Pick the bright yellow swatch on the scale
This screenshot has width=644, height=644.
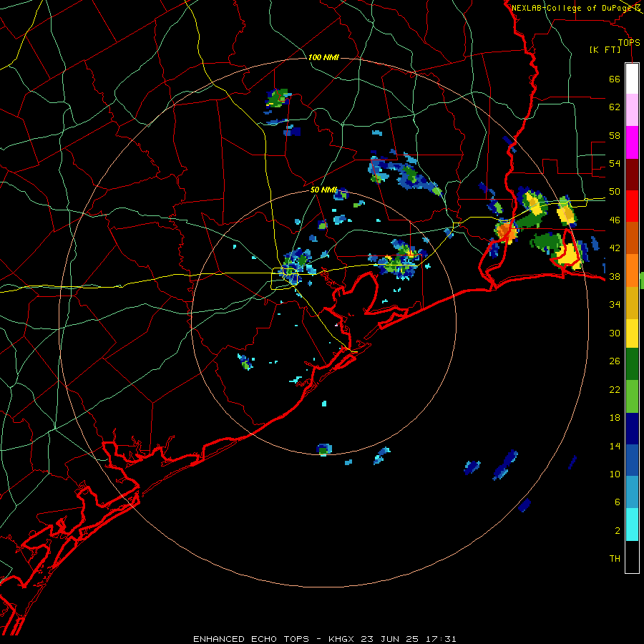click(632, 333)
